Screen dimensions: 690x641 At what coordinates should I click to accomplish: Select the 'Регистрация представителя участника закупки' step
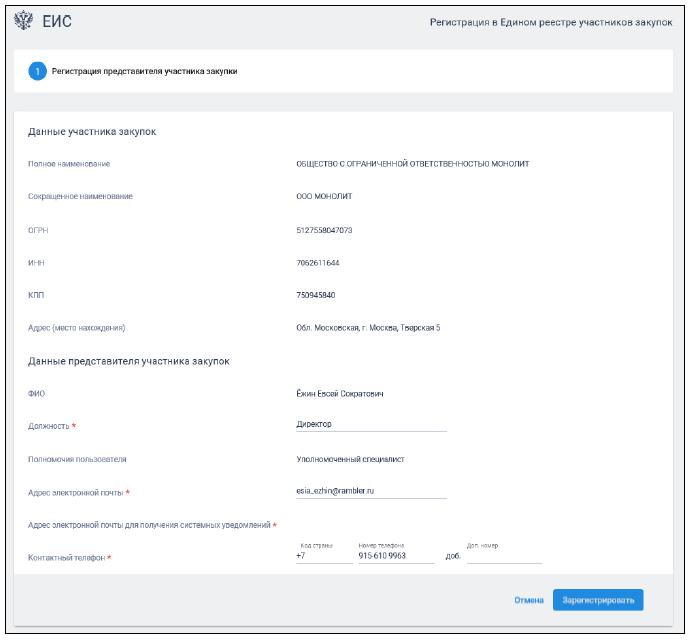[144, 71]
